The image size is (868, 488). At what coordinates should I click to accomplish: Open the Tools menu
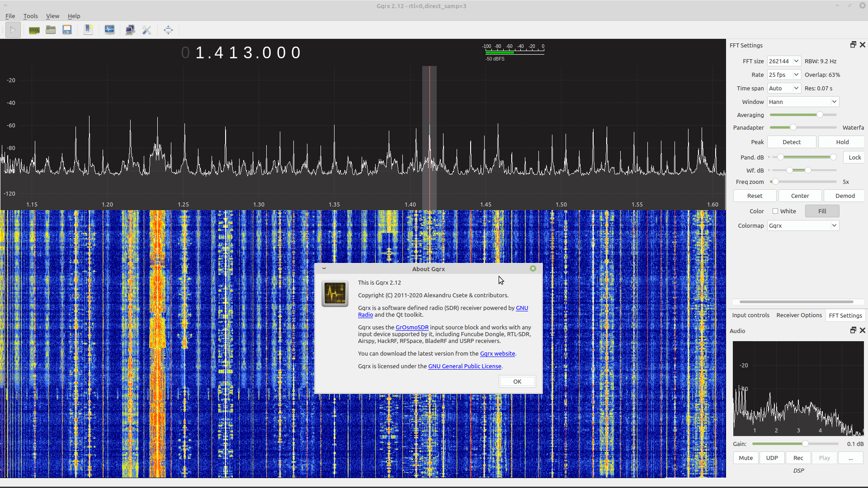point(30,16)
